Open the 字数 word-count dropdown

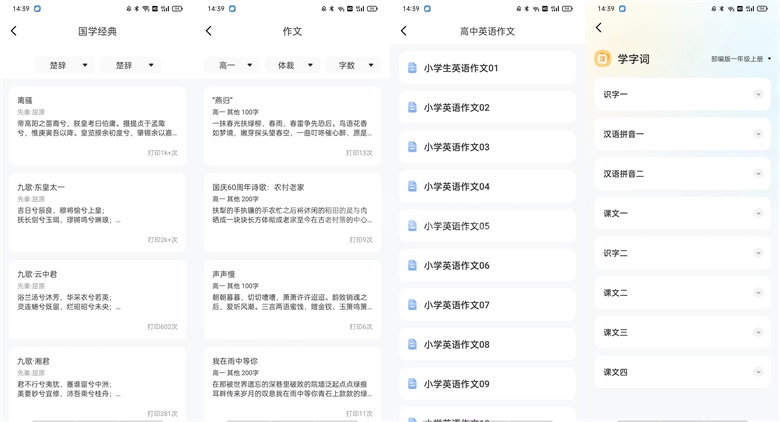coord(353,65)
